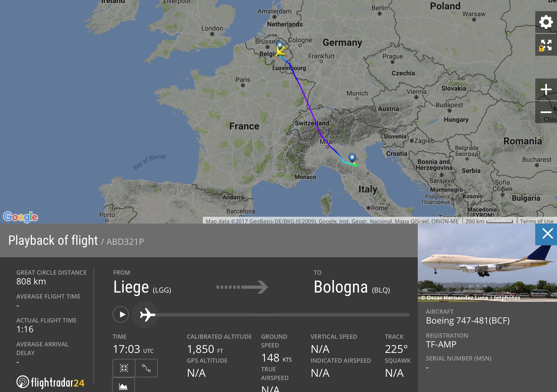This screenshot has height=392, width=557.
Task: Click the flightradar24 logo
Action: tap(51, 382)
